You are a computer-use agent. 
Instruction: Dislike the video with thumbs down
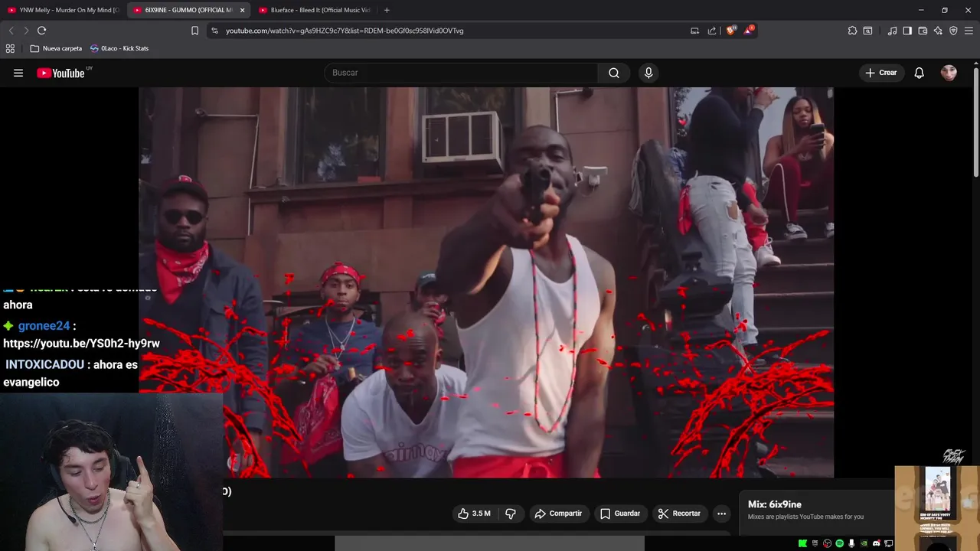(x=511, y=514)
